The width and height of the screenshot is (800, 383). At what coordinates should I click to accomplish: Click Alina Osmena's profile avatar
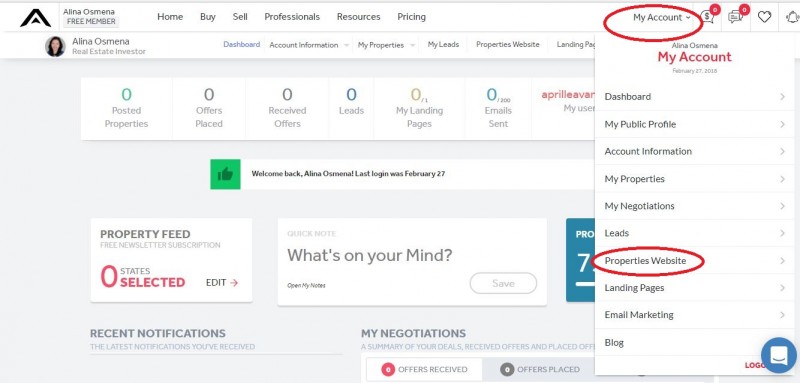click(x=55, y=46)
